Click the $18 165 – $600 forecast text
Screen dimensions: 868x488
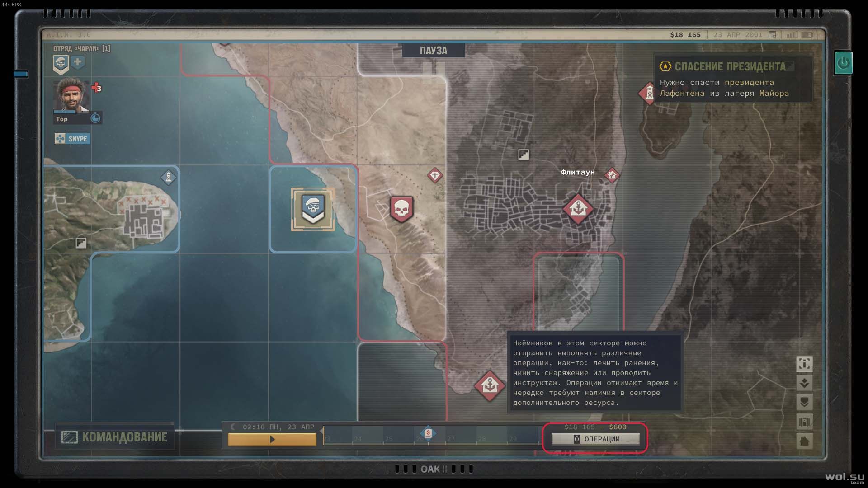point(595,427)
